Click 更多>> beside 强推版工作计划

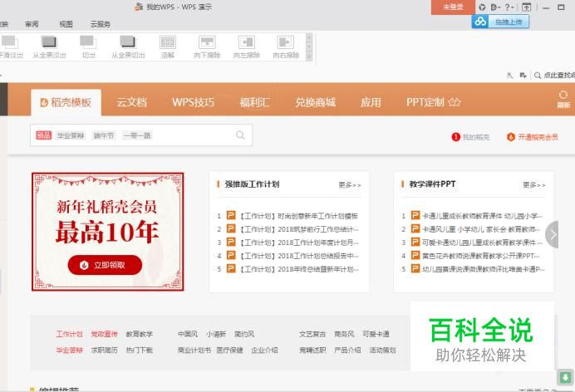350,185
